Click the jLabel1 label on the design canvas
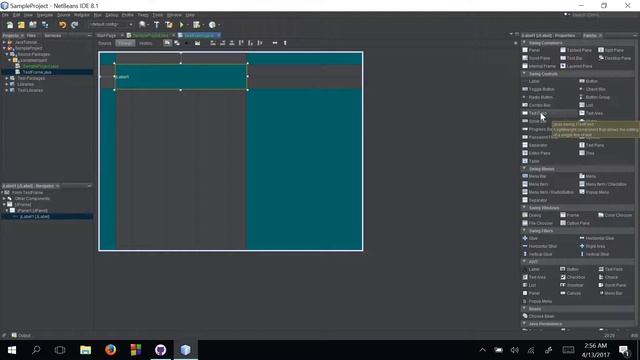Image resolution: width=640 pixels, height=360 pixels. click(x=122, y=77)
